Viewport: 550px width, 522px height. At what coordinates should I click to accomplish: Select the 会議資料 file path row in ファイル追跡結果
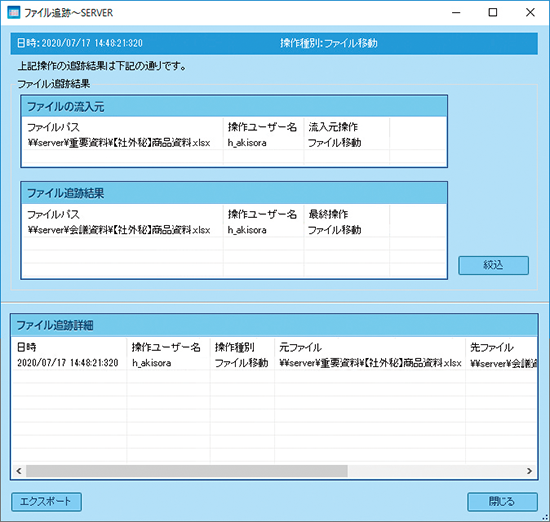click(x=234, y=230)
